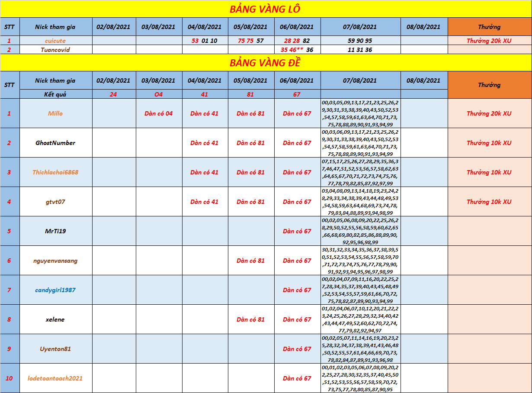The height and width of the screenshot is (393, 532).
Task: Click the Kết quả value 24
Action: point(113,94)
